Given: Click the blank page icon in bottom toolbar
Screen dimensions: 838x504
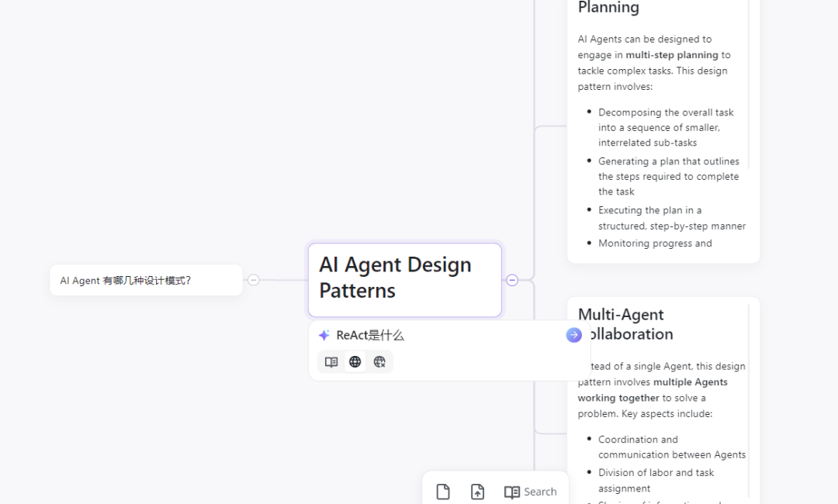Looking at the screenshot, I should 443,492.
